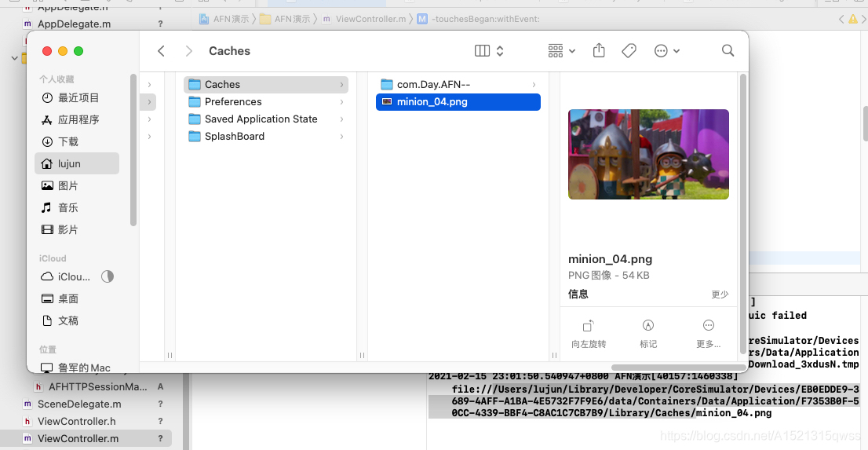The width and height of the screenshot is (868, 450).
Task: Click the minion_04.png preview thumbnail
Action: (648, 154)
